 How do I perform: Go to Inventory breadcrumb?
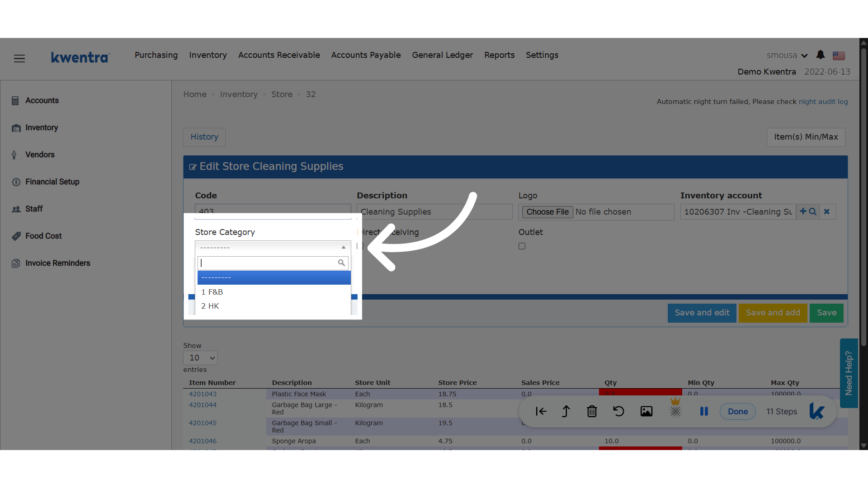coord(239,94)
